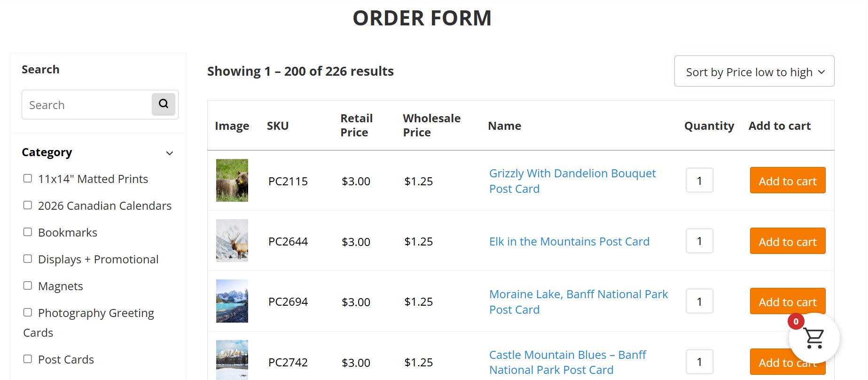Select the 2026 Canadian Calendars filter
Image resolution: width=868 pixels, height=380 pixels.
(28, 205)
